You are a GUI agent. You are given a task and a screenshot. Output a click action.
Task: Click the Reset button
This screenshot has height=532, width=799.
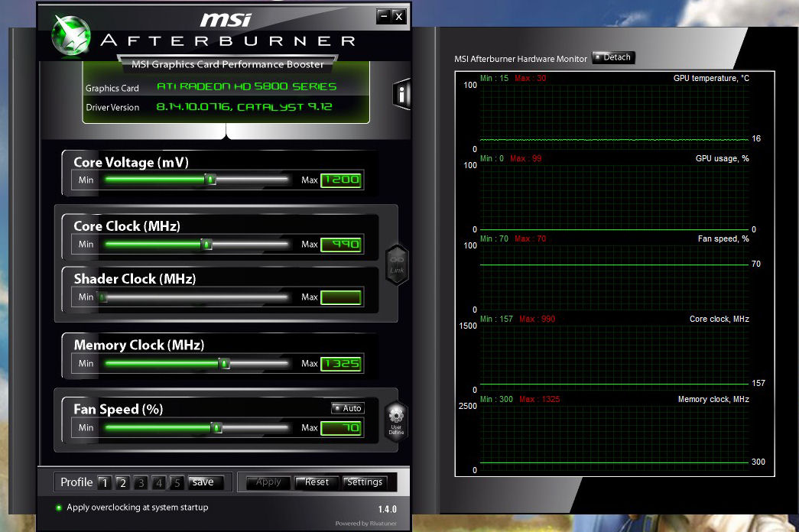(317, 482)
